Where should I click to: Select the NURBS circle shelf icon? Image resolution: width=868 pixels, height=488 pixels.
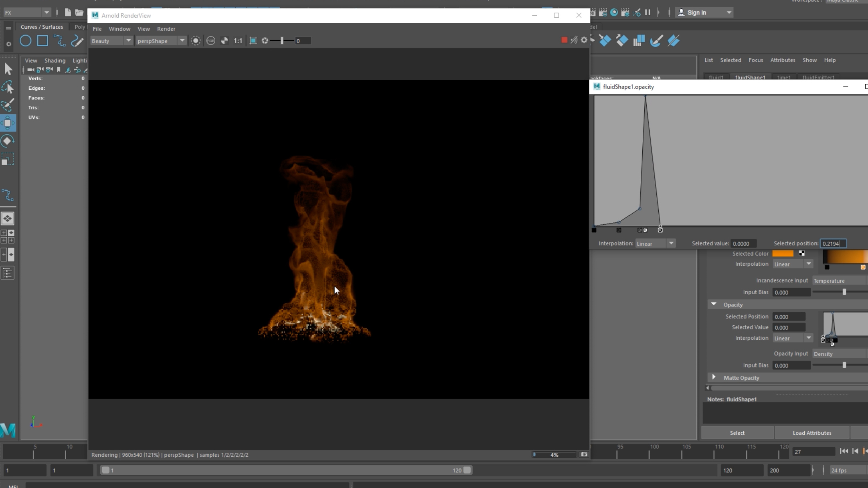coord(26,41)
